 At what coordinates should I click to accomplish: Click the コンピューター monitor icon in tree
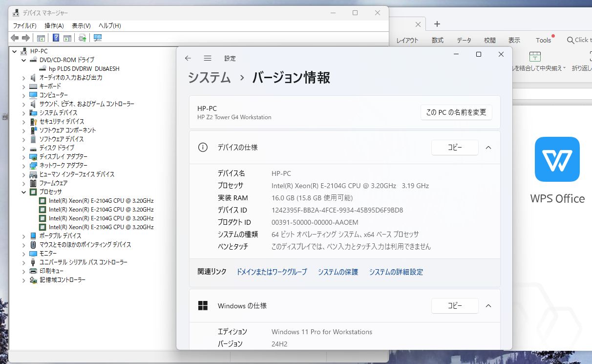[33, 95]
